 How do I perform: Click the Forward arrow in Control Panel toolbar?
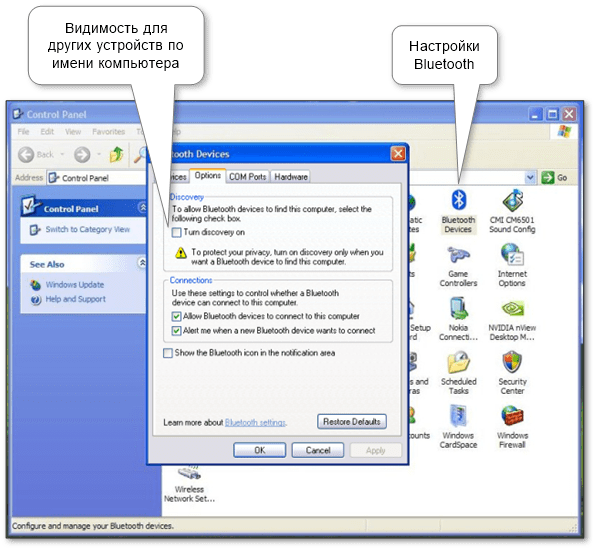[x=82, y=155]
